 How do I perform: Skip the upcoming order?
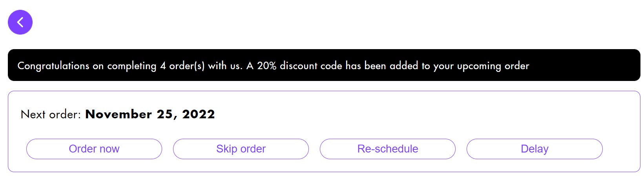[x=241, y=149]
